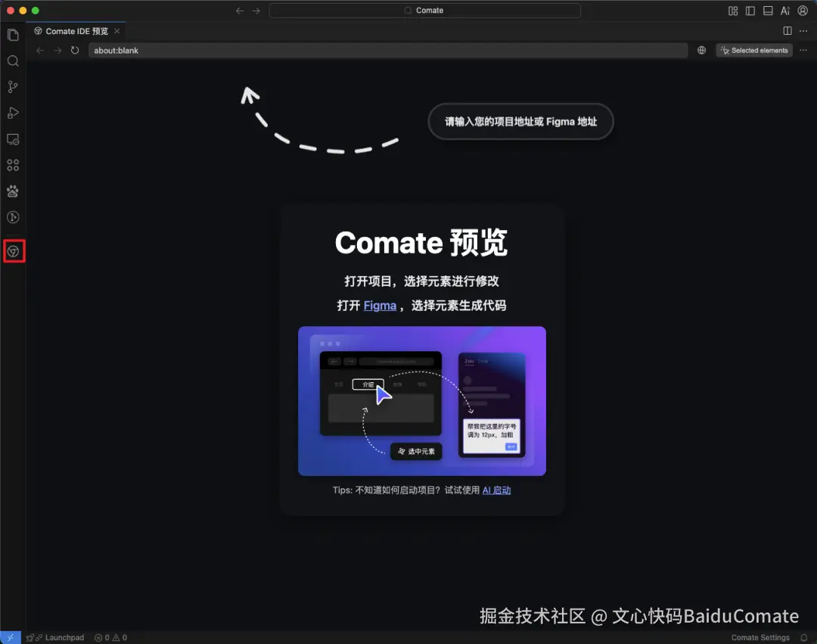Open Comate Settings in the status bar
Screen dimensions: 817x644
point(760,638)
